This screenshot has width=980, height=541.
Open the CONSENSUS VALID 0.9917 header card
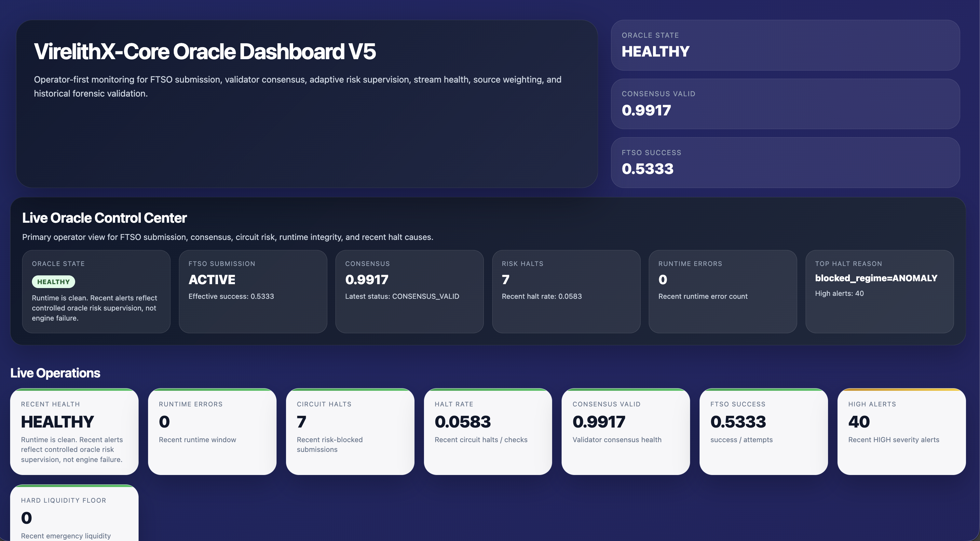[x=785, y=104]
